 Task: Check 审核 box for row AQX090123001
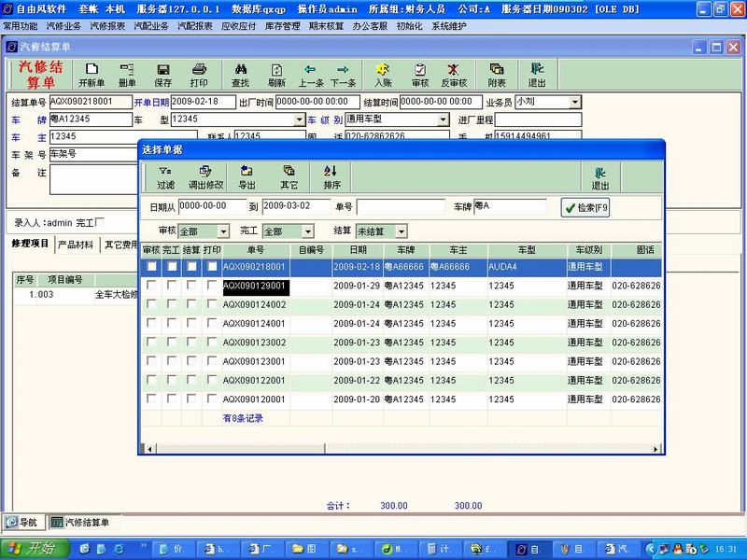coord(151,361)
